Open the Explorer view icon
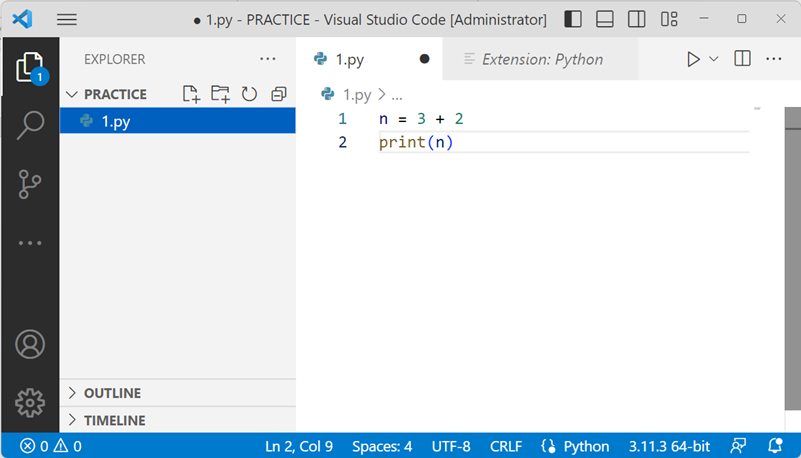Viewport: 801px width, 458px height. (x=30, y=67)
